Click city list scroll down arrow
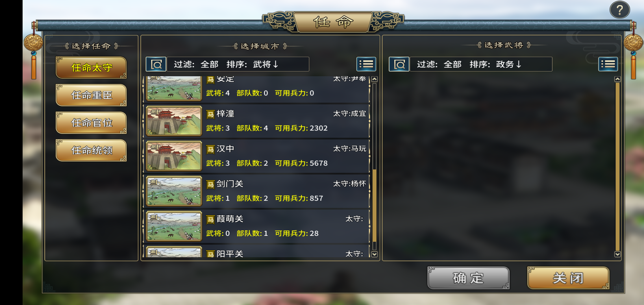The height and width of the screenshot is (305, 644). [x=375, y=254]
